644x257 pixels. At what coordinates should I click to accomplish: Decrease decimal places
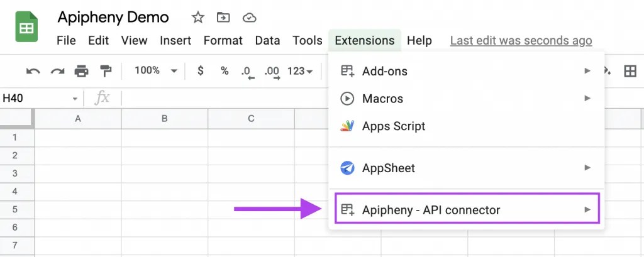pos(248,72)
